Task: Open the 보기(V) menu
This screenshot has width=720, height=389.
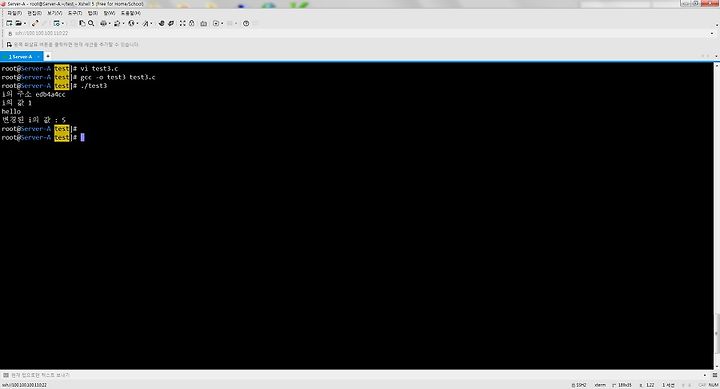Action: tap(55, 13)
